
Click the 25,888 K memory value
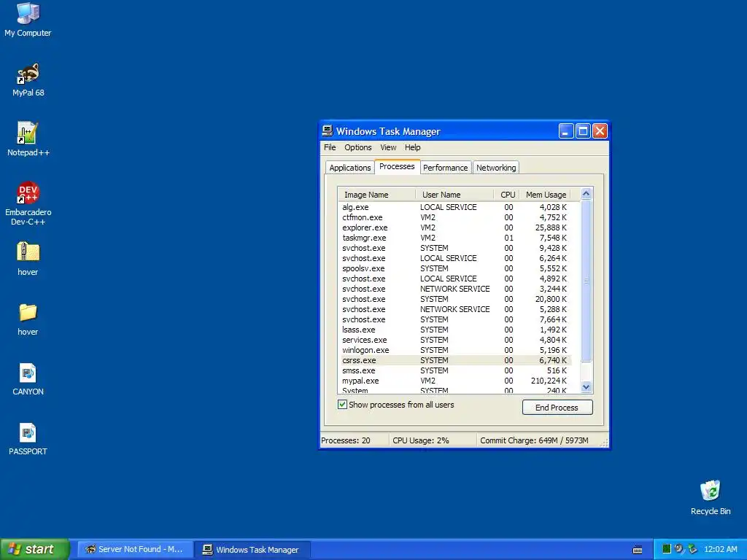551,227
